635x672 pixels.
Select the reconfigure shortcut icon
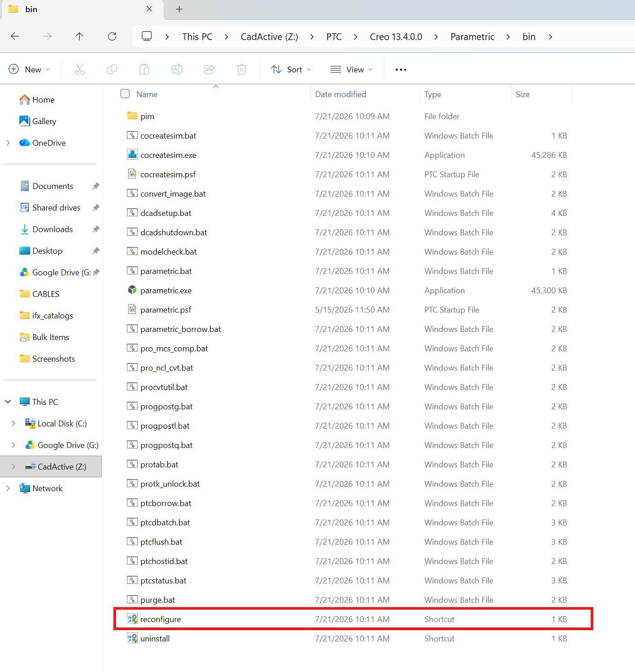[132, 619]
